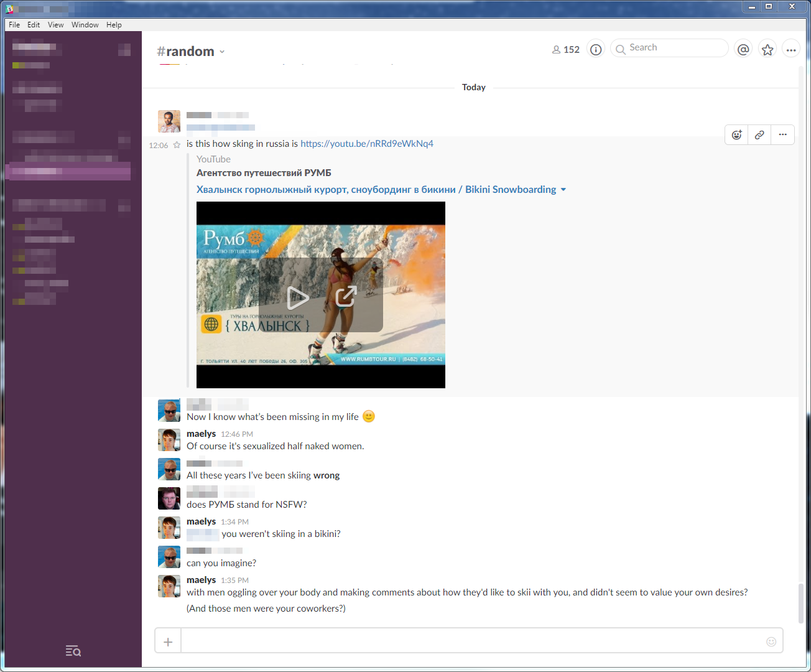Click the 12:06 message timestamp
This screenshot has height=672, width=811.
159,146
